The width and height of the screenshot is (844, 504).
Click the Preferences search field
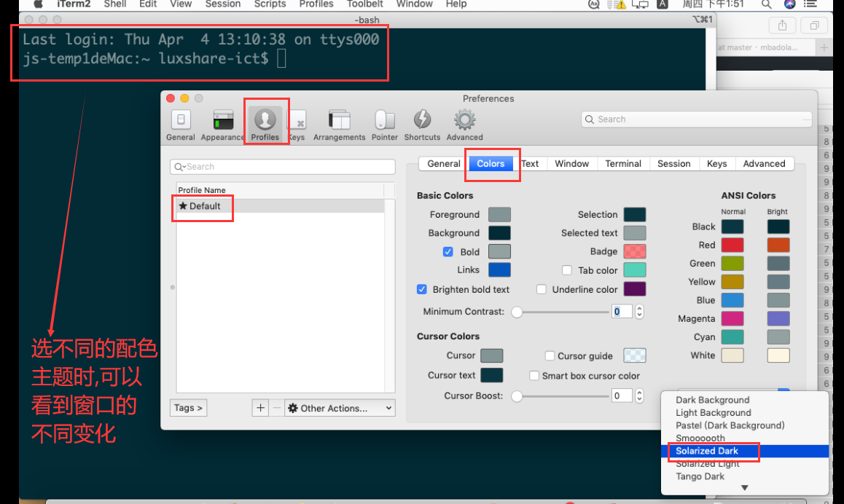tap(697, 119)
